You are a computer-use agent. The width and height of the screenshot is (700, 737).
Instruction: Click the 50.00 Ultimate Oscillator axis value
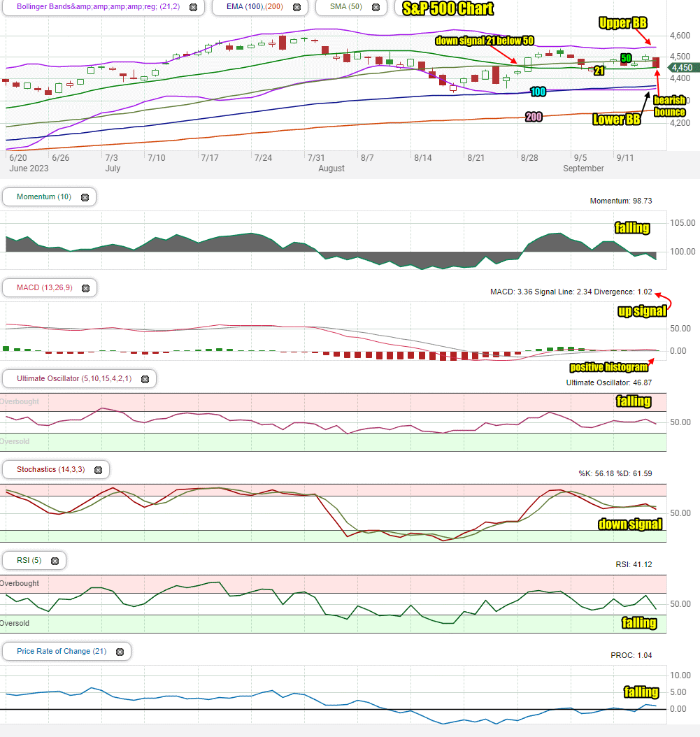click(680, 422)
